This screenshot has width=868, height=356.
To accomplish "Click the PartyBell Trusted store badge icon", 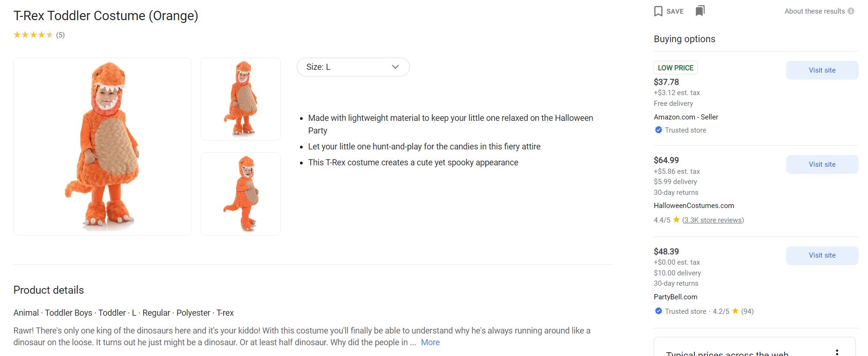I will (x=658, y=311).
